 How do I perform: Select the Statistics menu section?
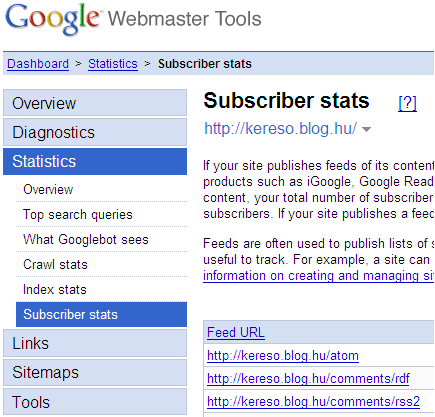point(95,161)
